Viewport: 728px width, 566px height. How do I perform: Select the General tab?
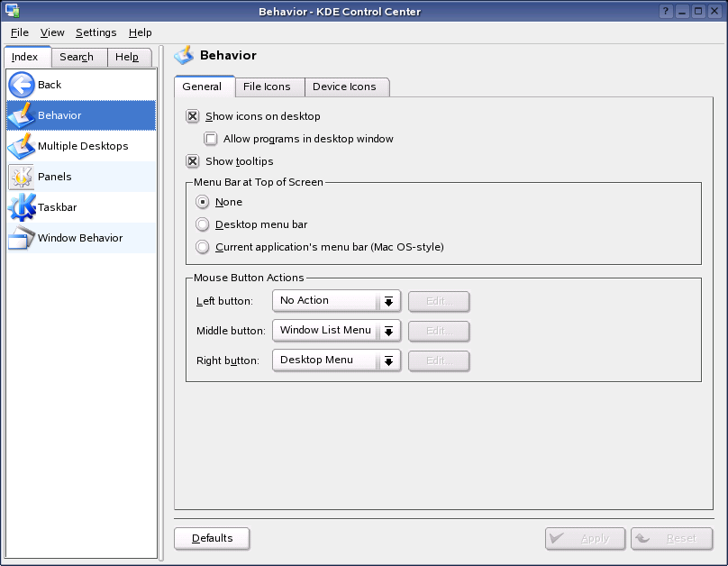click(x=205, y=87)
